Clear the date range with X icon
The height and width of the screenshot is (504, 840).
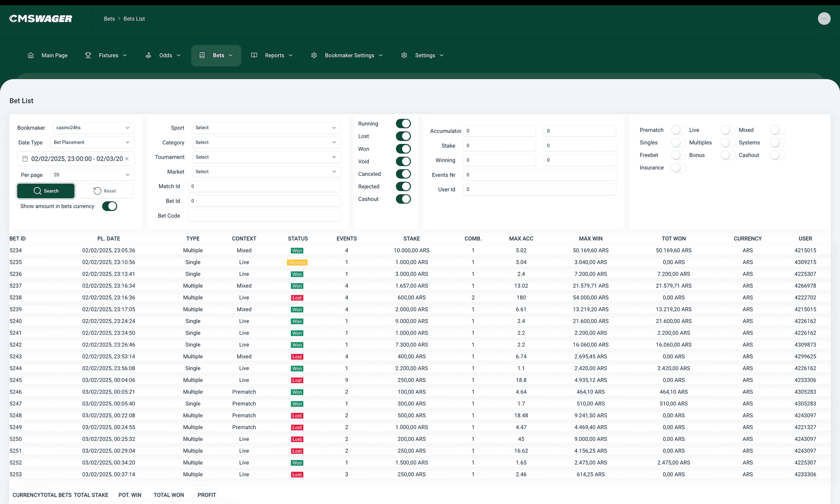coord(127,159)
